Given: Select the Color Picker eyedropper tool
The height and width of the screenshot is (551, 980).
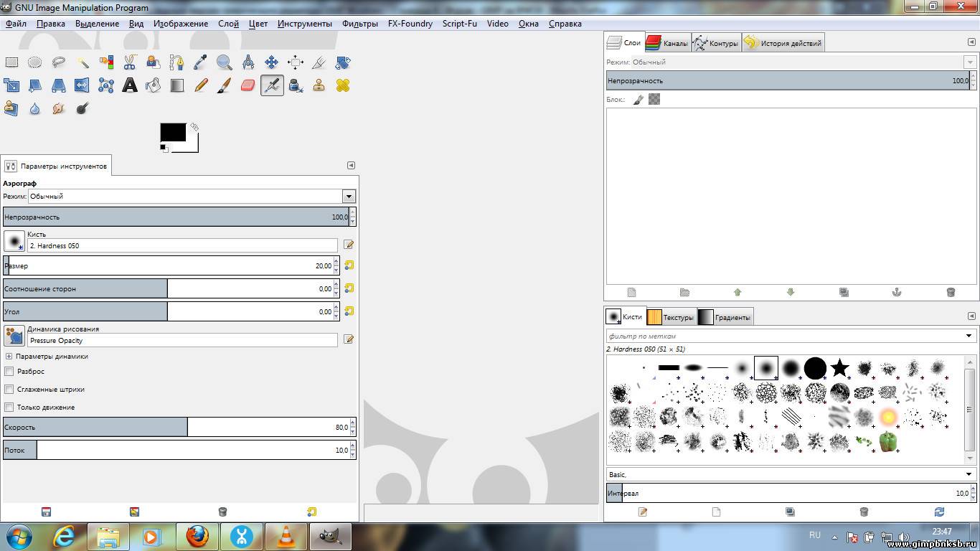Looking at the screenshot, I should [x=201, y=62].
